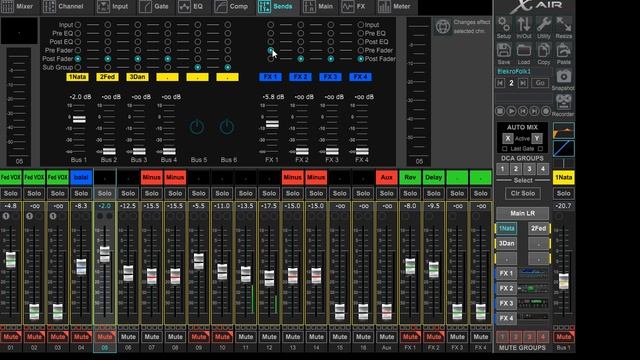Click the recorder record button
Viewport: 640px width, 360px height.
[545, 111]
